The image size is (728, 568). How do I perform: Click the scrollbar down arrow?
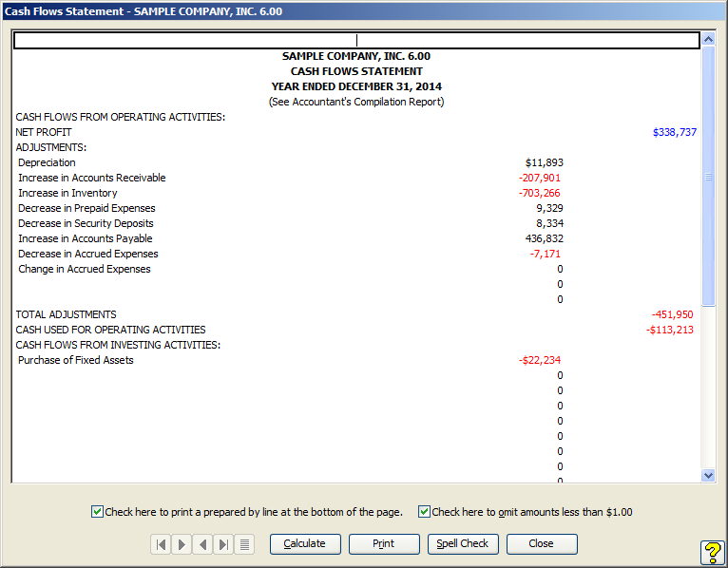coord(708,475)
